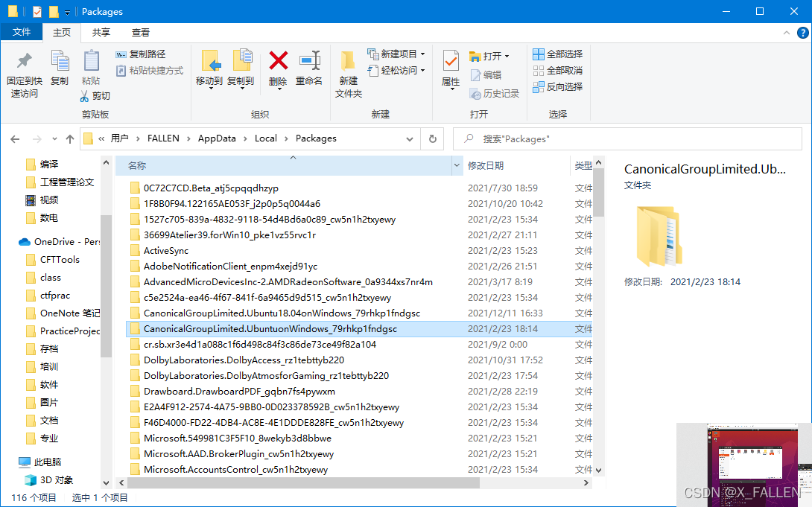The width and height of the screenshot is (812, 507).
Task: Click 用户 in the address path
Action: click(120, 138)
